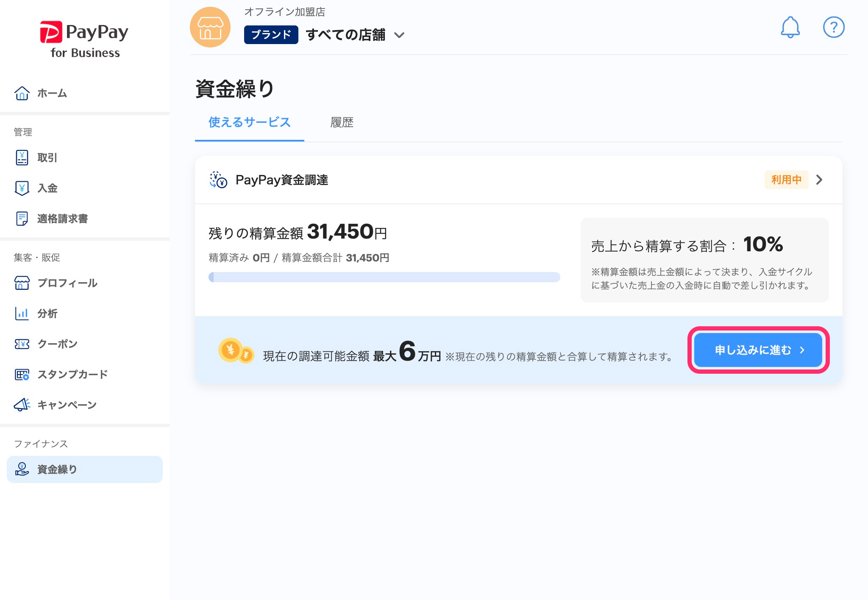
Task: Click the 資金繰り page heading
Action: (235, 89)
